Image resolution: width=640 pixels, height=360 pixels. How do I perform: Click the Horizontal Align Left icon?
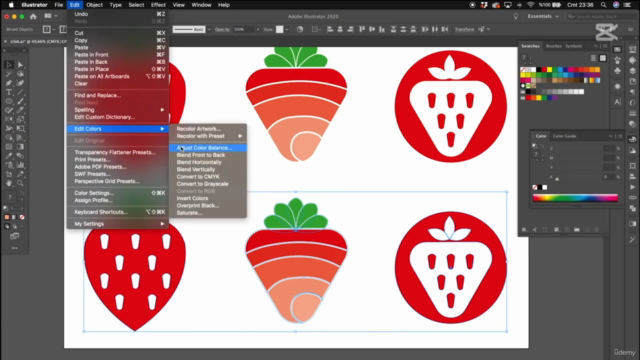330,29
